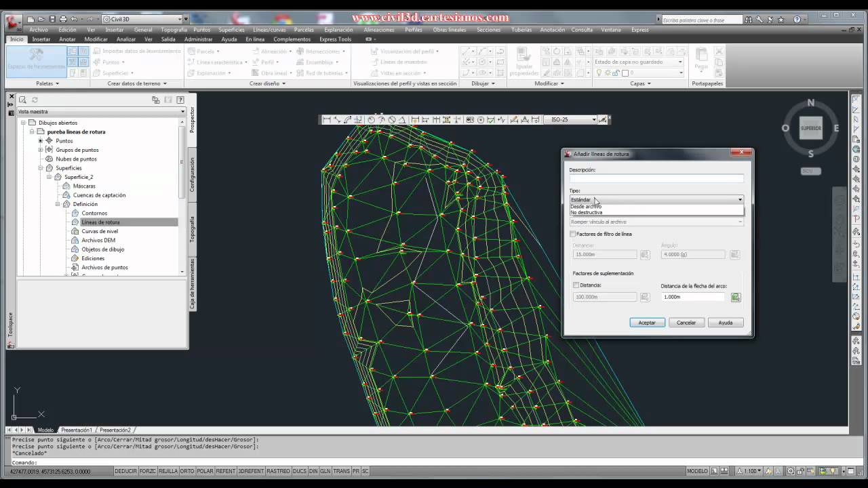Collapse the 'Dibujos abiertos' tree node
The image size is (868, 488).
tap(23, 123)
